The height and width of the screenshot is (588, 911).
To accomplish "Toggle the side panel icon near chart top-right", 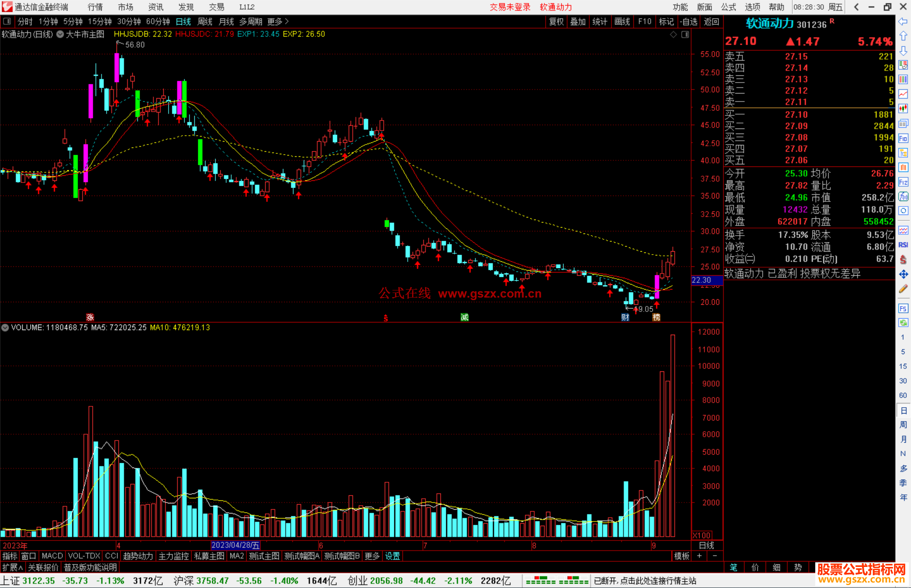I will [x=685, y=35].
